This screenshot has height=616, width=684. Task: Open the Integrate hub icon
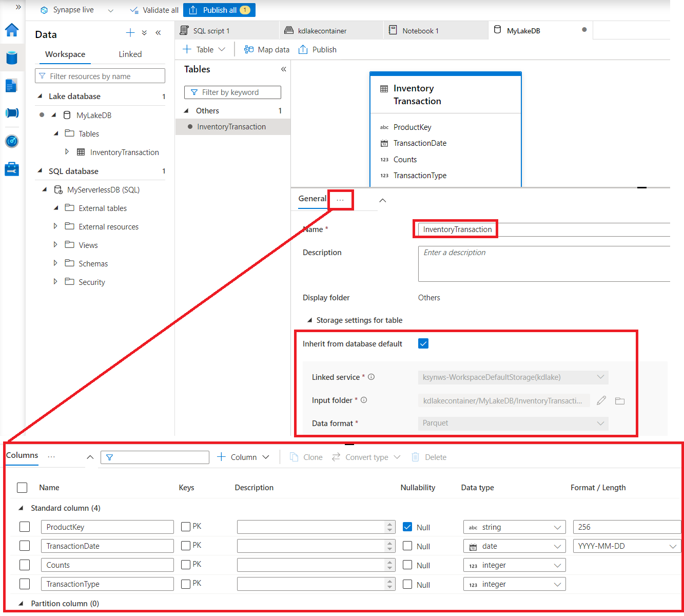pyautogui.click(x=12, y=113)
